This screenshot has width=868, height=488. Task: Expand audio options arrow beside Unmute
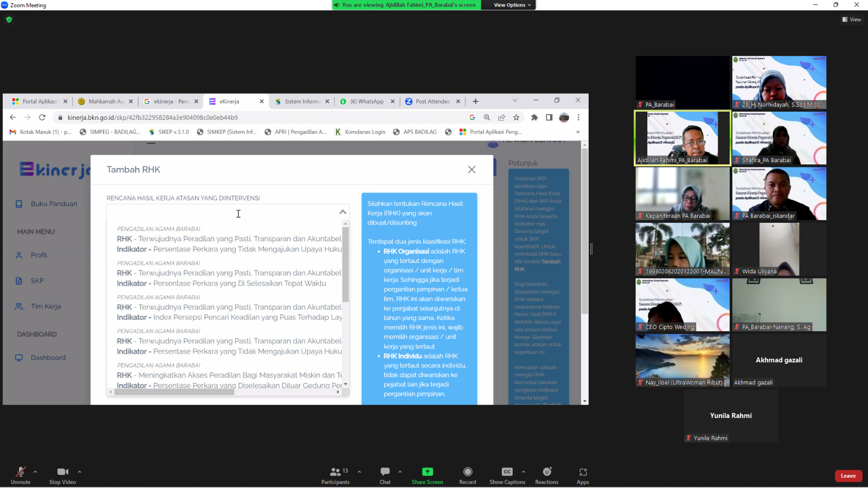(x=35, y=472)
